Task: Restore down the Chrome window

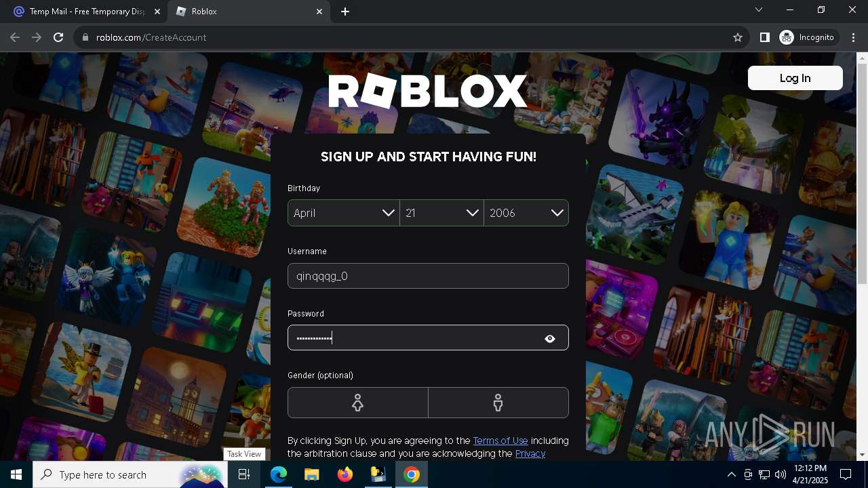Action: click(x=821, y=9)
